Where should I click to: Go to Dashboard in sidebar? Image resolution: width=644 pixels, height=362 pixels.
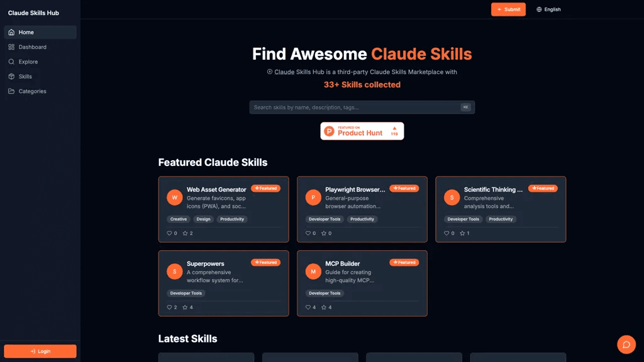pos(40,47)
